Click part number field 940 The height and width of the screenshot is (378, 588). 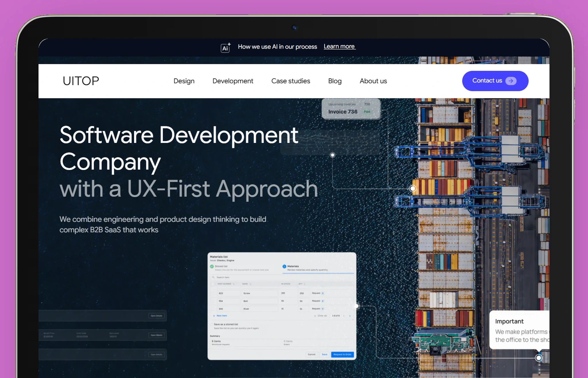coord(229,309)
